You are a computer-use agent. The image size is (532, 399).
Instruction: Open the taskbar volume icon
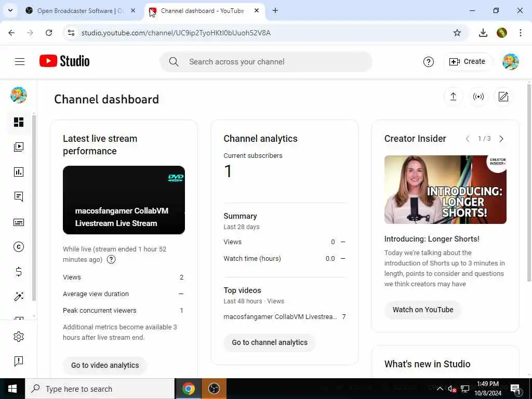click(x=451, y=389)
